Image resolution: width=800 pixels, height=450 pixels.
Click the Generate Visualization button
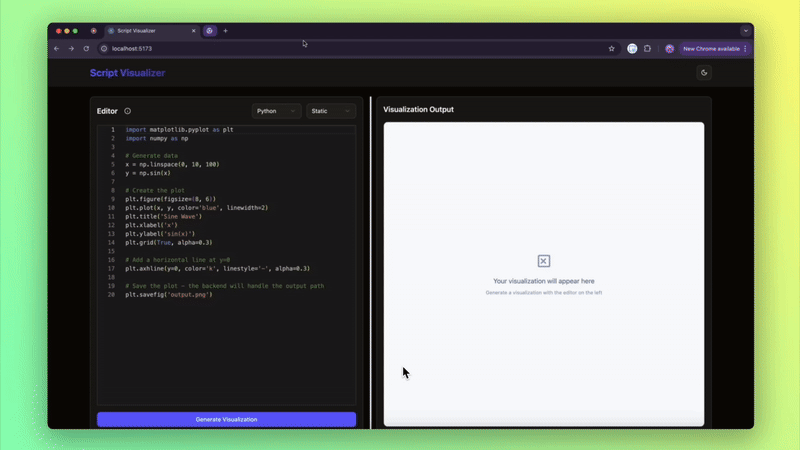[227, 419]
